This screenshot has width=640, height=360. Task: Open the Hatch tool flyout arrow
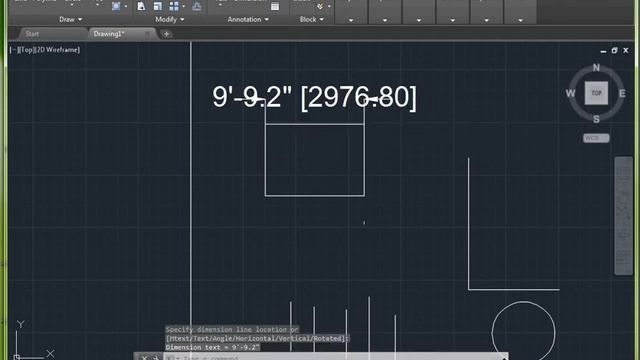126,6
